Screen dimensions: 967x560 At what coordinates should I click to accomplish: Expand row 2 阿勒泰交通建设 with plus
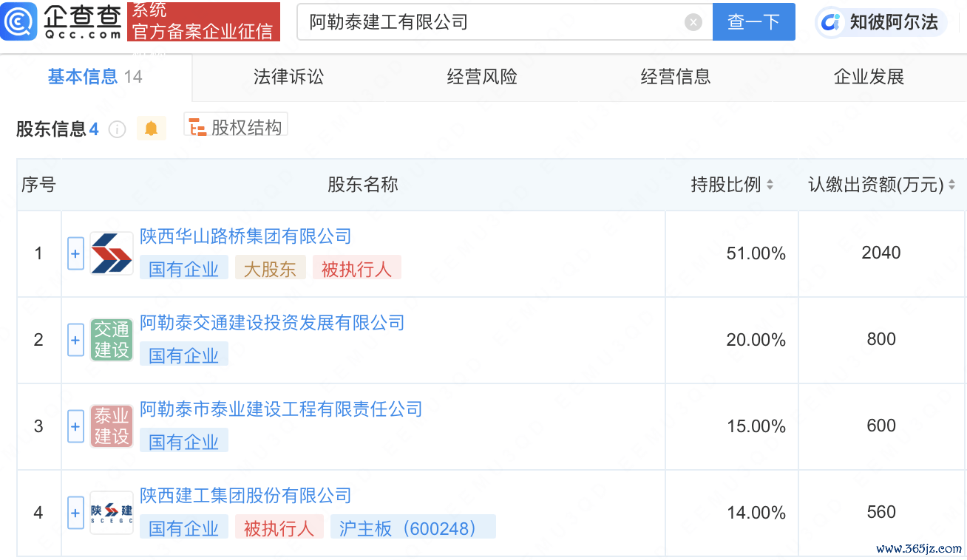75,340
